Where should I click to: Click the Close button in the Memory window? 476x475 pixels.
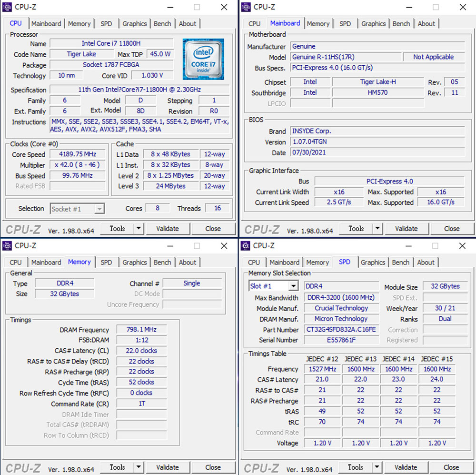coord(213,467)
